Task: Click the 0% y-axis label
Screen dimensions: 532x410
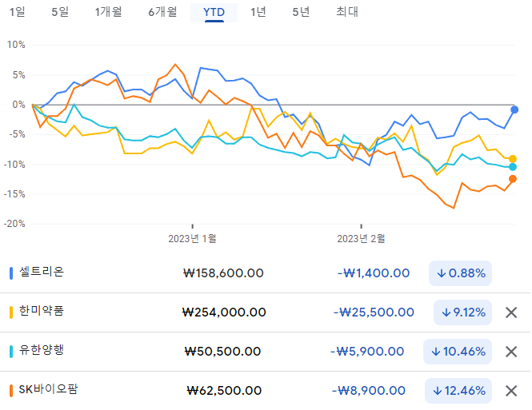Action: (x=18, y=105)
